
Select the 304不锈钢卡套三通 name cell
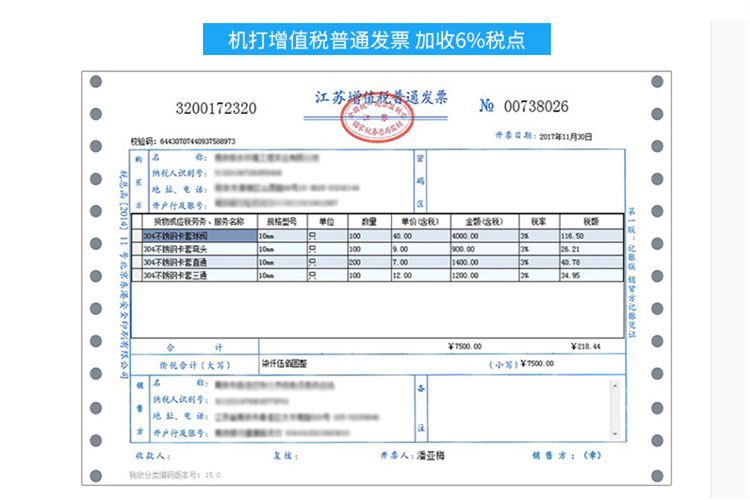tap(200, 275)
